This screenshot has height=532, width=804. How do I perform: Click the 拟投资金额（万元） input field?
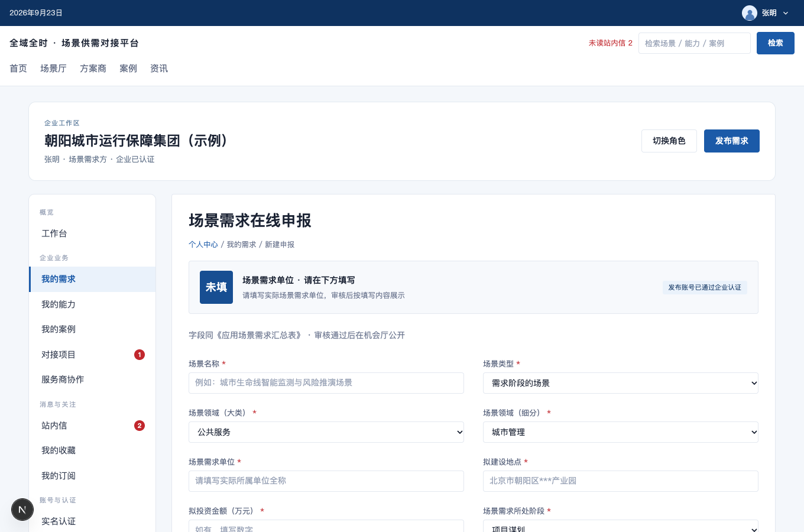click(326, 526)
